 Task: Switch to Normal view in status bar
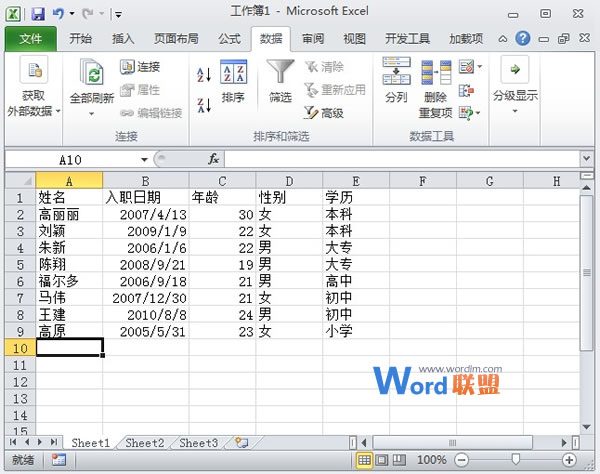coord(365,460)
